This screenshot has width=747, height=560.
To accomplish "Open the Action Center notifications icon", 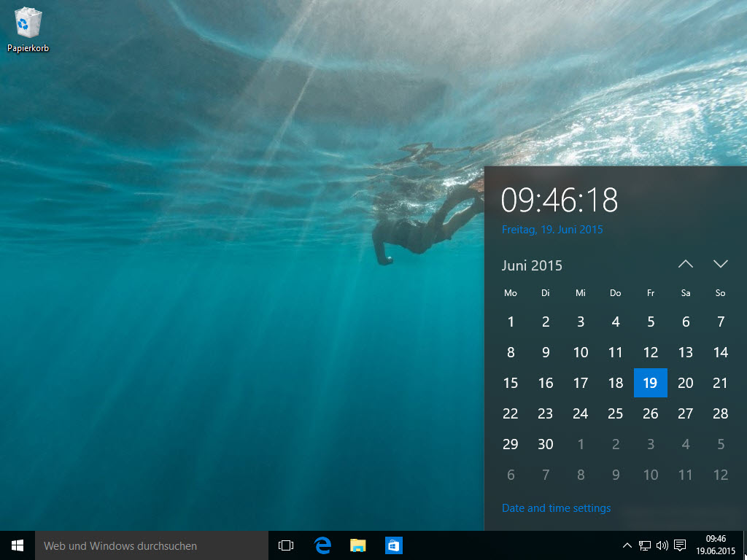I will 681,545.
